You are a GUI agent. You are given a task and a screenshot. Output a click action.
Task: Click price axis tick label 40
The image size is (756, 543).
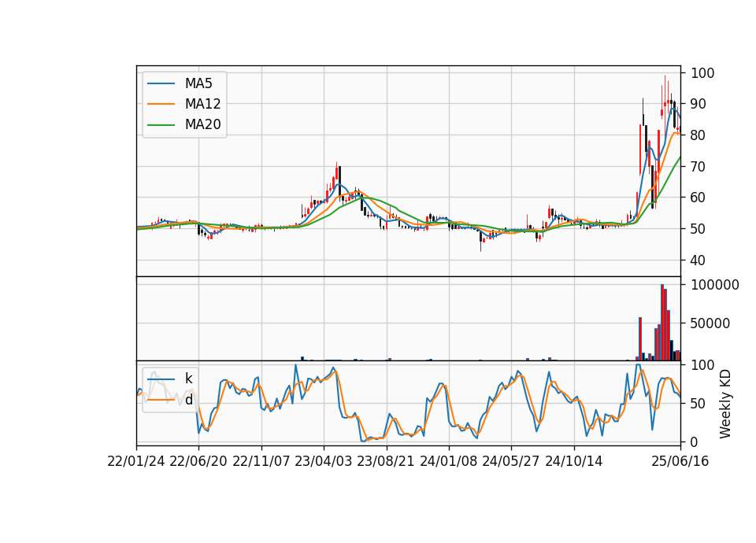coord(699,260)
